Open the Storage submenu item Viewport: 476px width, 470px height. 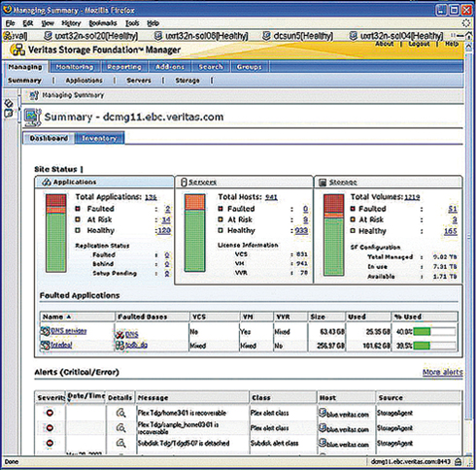(187, 81)
